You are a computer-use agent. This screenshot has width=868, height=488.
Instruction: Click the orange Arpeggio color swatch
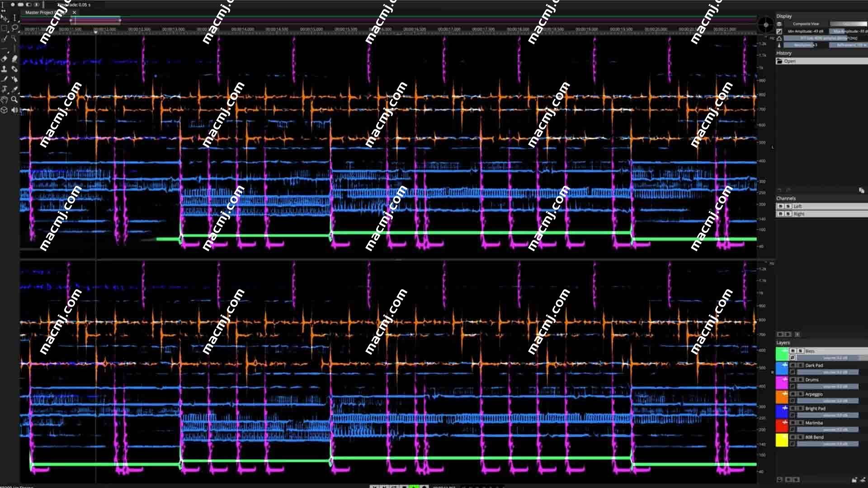782,397
